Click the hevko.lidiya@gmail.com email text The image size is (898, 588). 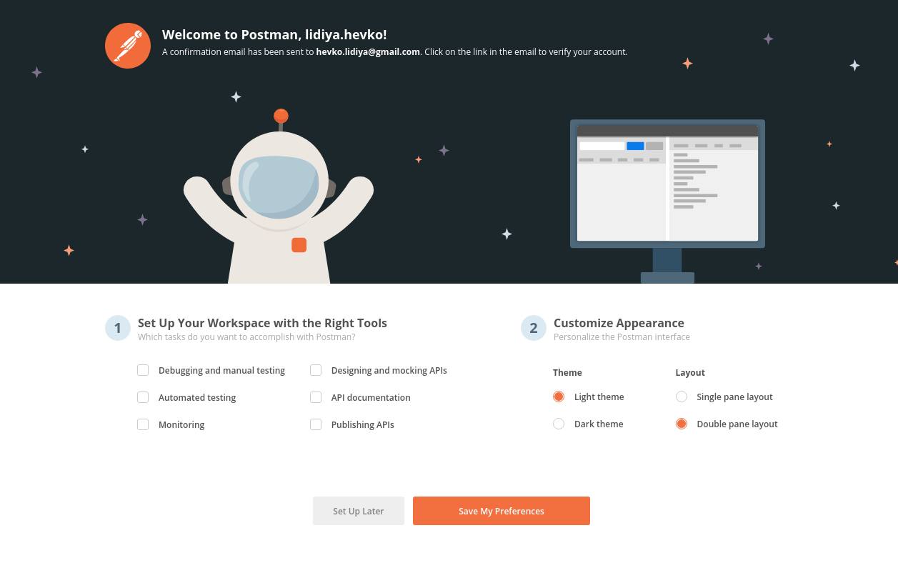pyautogui.click(x=368, y=51)
